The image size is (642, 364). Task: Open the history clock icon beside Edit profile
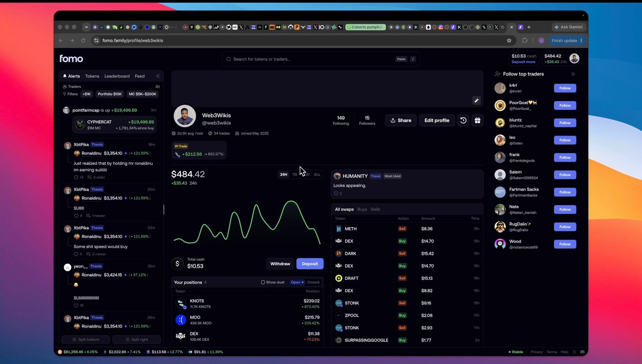tap(463, 120)
